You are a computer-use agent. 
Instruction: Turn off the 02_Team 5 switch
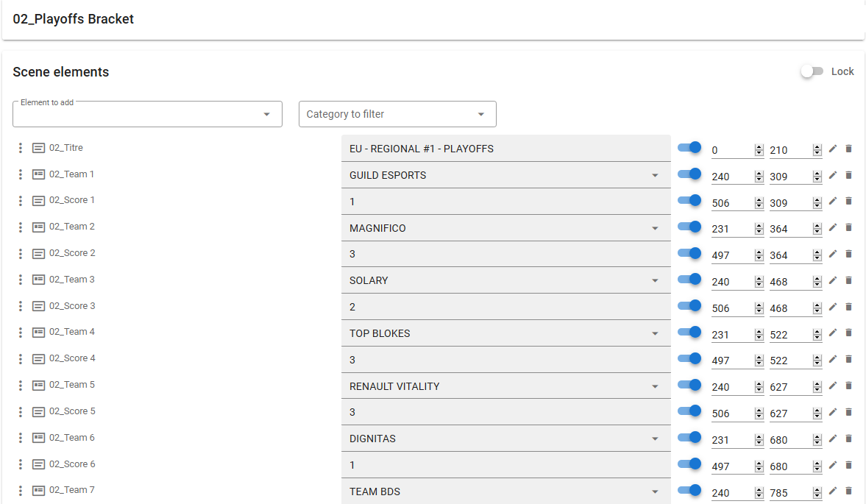689,385
